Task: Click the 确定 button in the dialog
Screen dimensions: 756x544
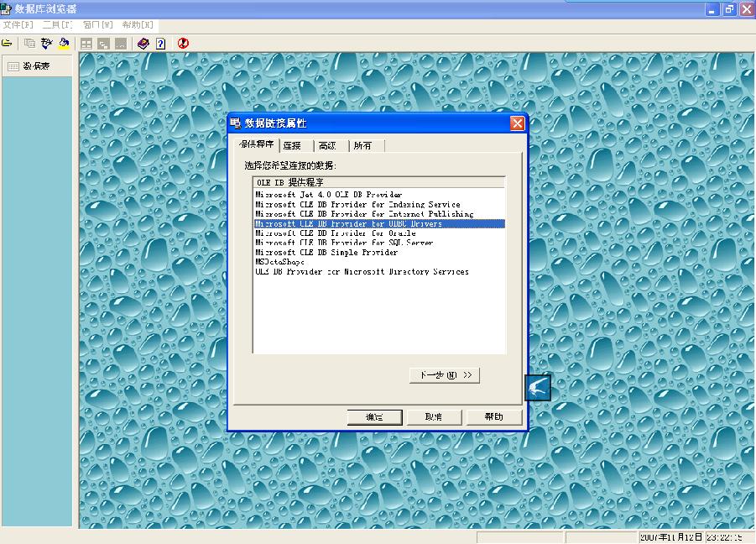Action: pos(374,416)
